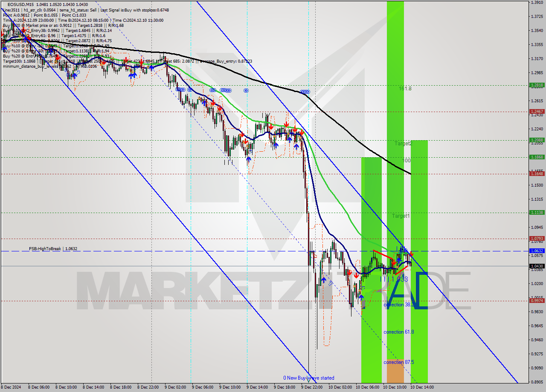Click the 1.0200 price axis value
Image resolution: width=546 pixels, height=392 pixels.
tap(536, 283)
